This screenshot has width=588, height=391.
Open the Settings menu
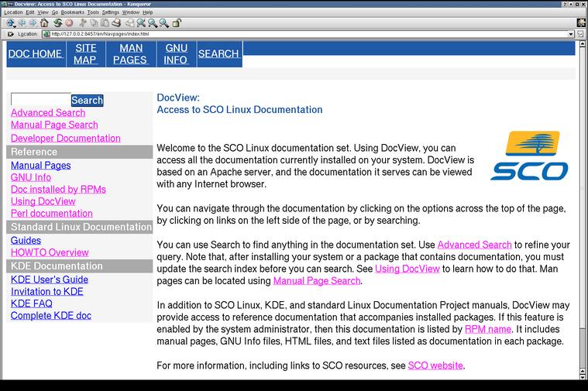(x=111, y=12)
